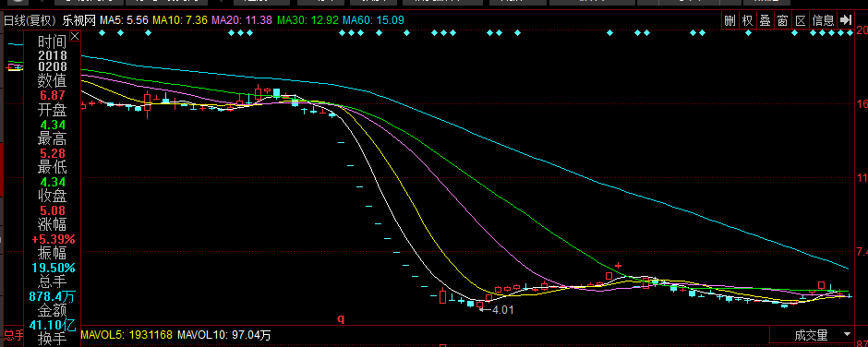
Task: Click the 删 (delete) chart button
Action: (730, 21)
